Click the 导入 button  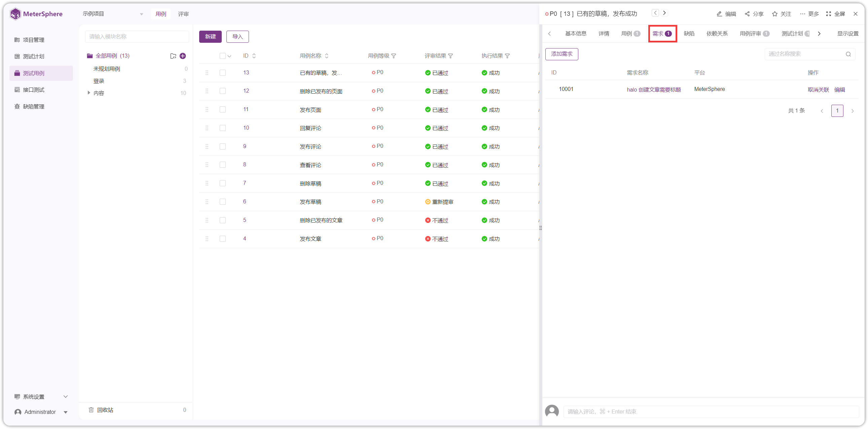(238, 37)
